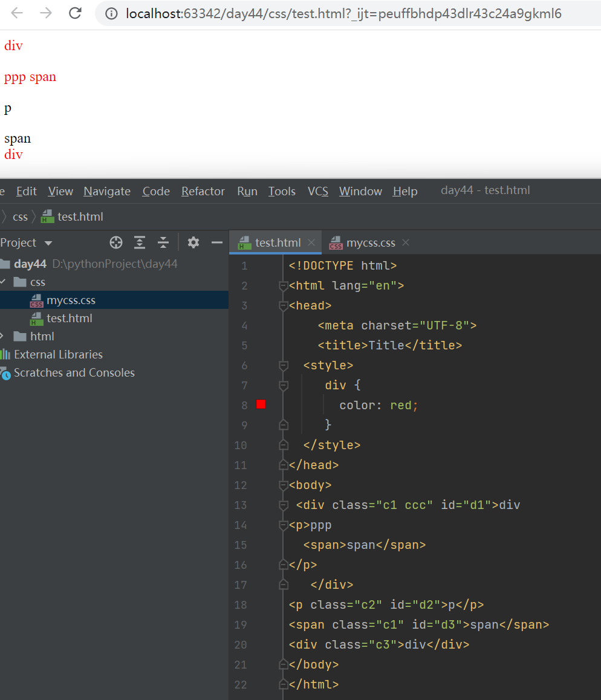
Task: Close the mycss.css editor tab
Action: (x=406, y=242)
